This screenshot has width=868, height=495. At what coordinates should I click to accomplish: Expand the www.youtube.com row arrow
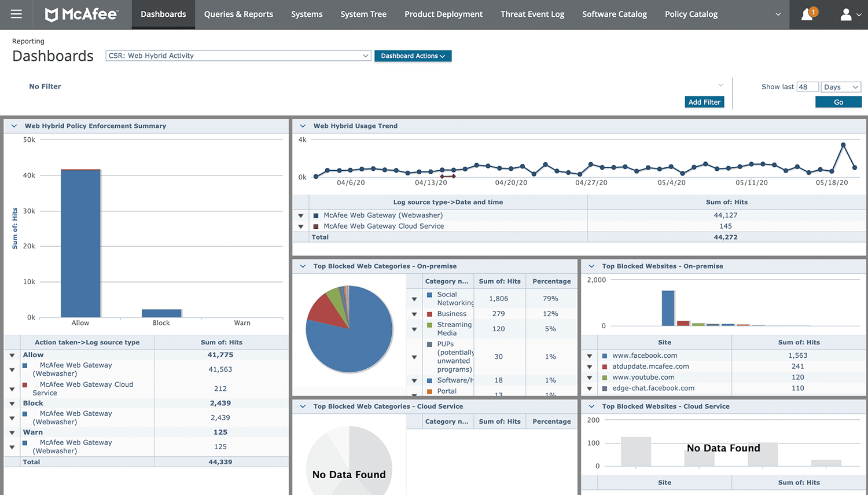(590, 378)
